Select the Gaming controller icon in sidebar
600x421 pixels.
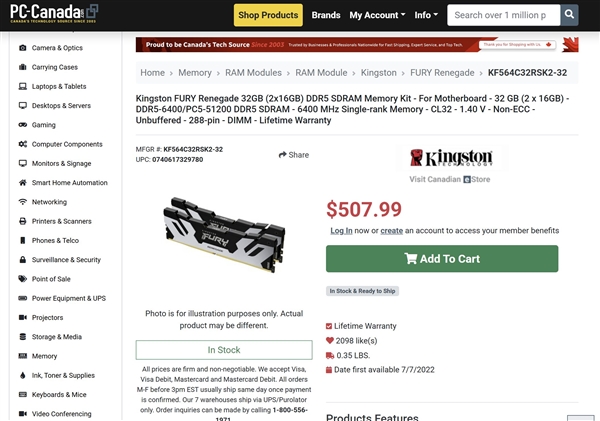pyautogui.click(x=23, y=125)
